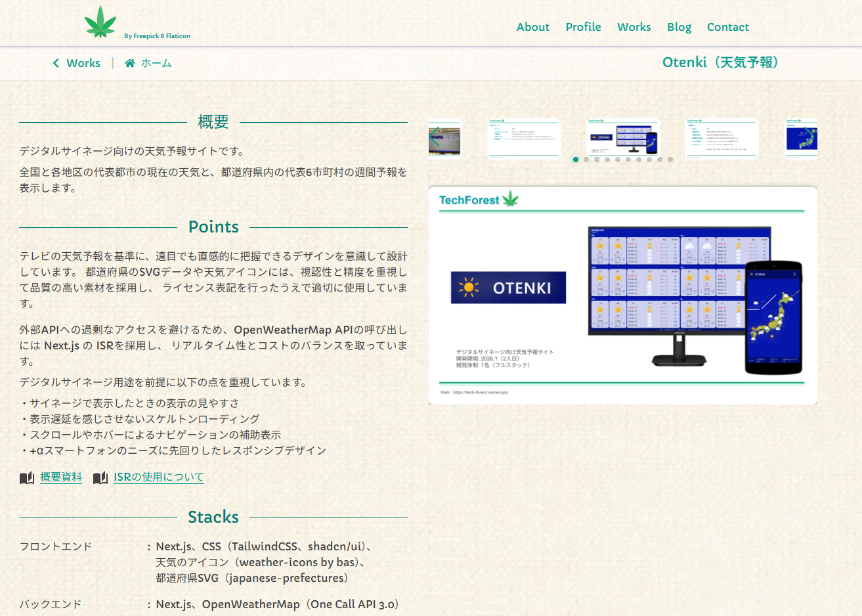Screen dimensions: 862x616
Task: Click the Otenki（天気予報）page title
Action: coord(722,62)
